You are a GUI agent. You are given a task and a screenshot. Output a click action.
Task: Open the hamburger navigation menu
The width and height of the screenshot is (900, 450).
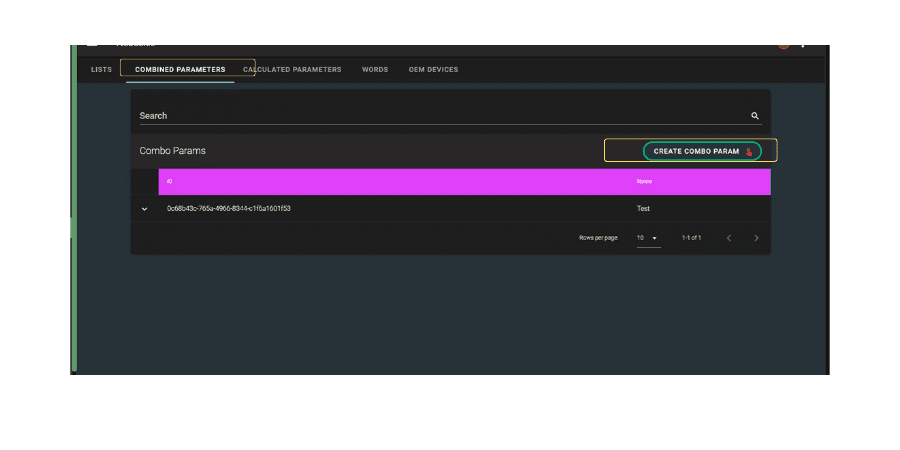93,46
